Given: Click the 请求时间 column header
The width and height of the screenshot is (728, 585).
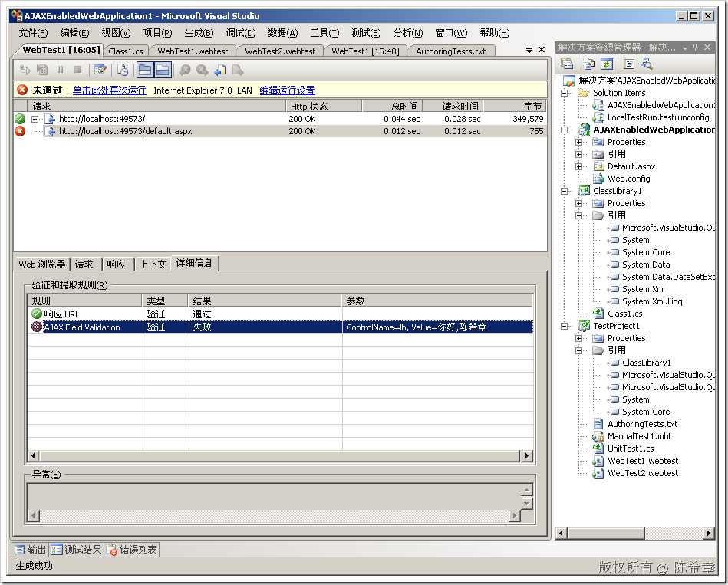Looking at the screenshot, I should point(453,107).
